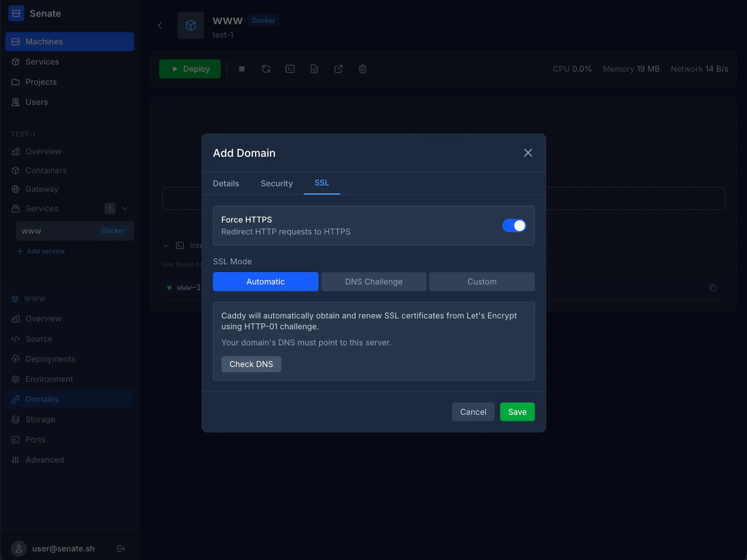The image size is (747, 560).
Task: Click the user@senate.sh account label
Action: coord(63,548)
